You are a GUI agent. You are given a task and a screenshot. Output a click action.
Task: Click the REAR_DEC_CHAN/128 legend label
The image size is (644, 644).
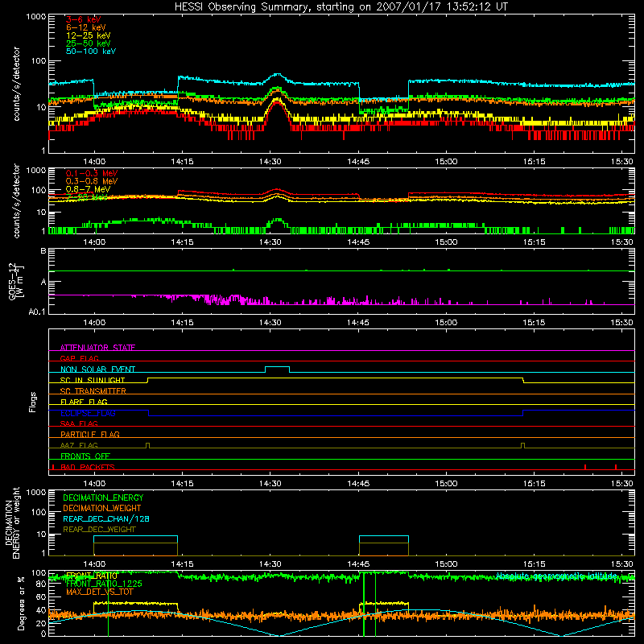pos(106,518)
